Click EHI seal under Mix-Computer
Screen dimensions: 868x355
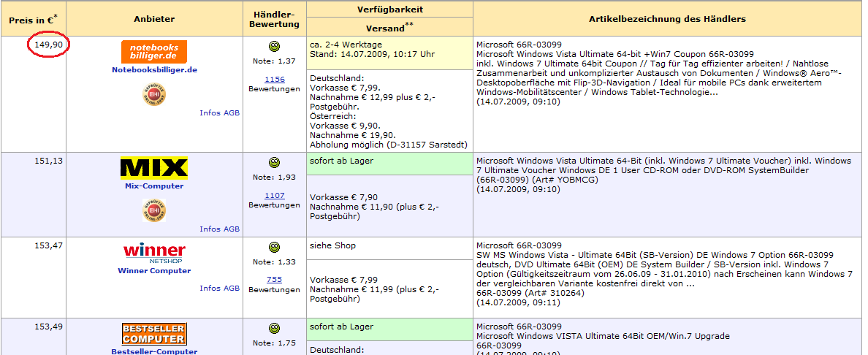coord(154,210)
